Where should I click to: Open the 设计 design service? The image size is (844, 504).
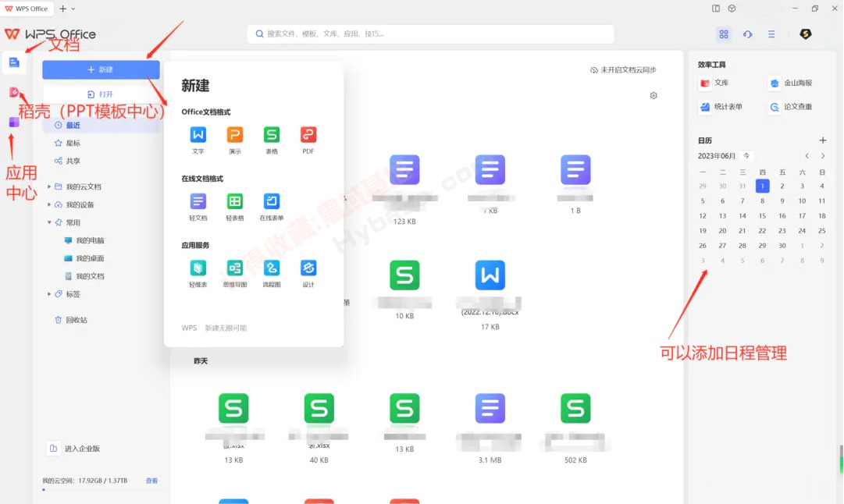pyautogui.click(x=308, y=273)
